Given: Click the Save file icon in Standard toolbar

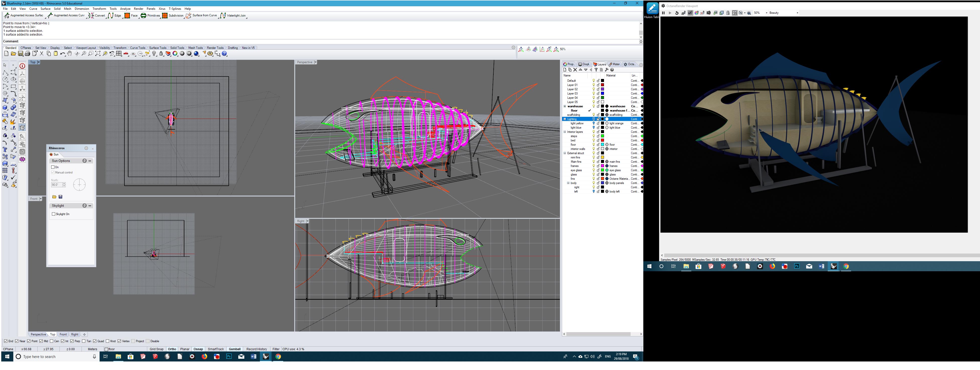Looking at the screenshot, I should pos(20,54).
